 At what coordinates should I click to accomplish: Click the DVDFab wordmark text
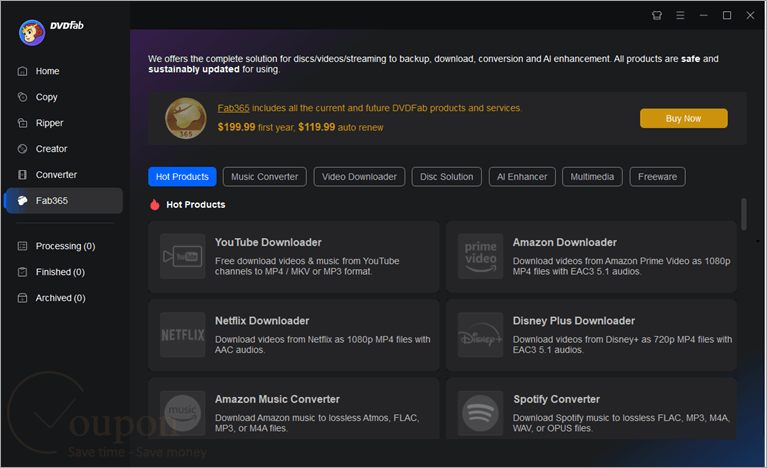67,25
